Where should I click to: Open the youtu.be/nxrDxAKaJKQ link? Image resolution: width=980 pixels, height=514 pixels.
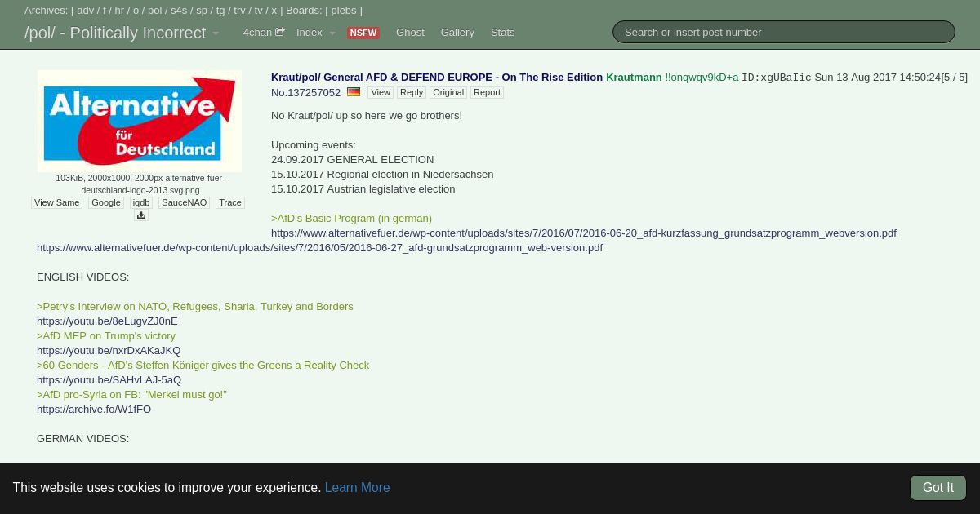pos(109,350)
